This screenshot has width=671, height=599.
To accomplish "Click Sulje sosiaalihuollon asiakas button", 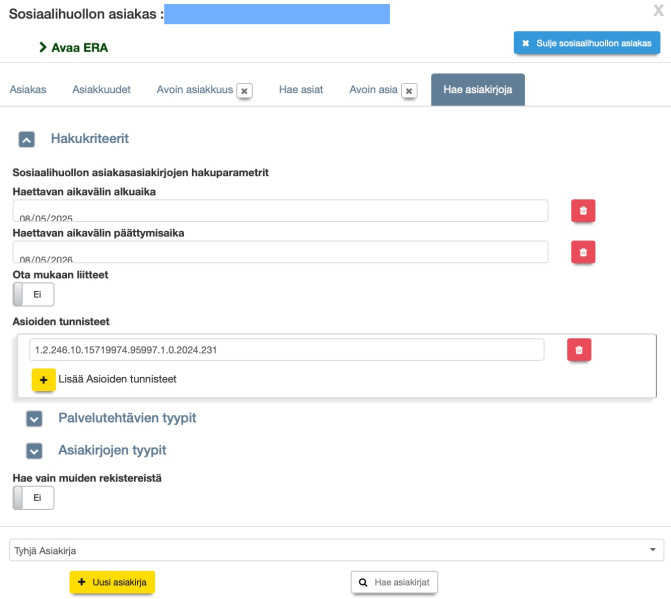I will [x=587, y=43].
